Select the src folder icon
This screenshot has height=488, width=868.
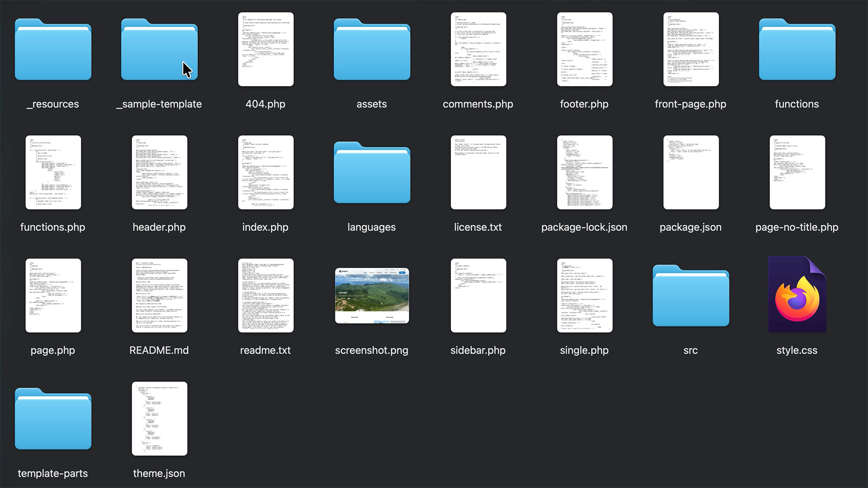click(x=690, y=296)
